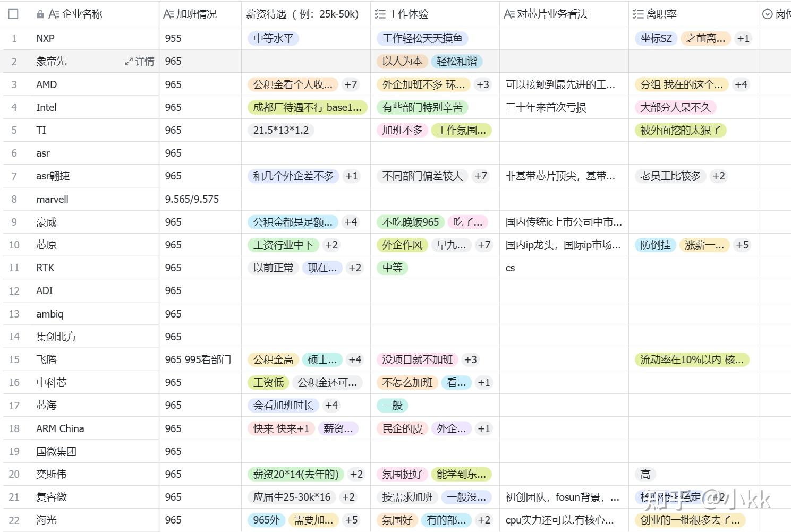Image resolution: width=791 pixels, height=532 pixels.
Task: Click the '965 995看部门' overtime cell
Action: coord(200,360)
